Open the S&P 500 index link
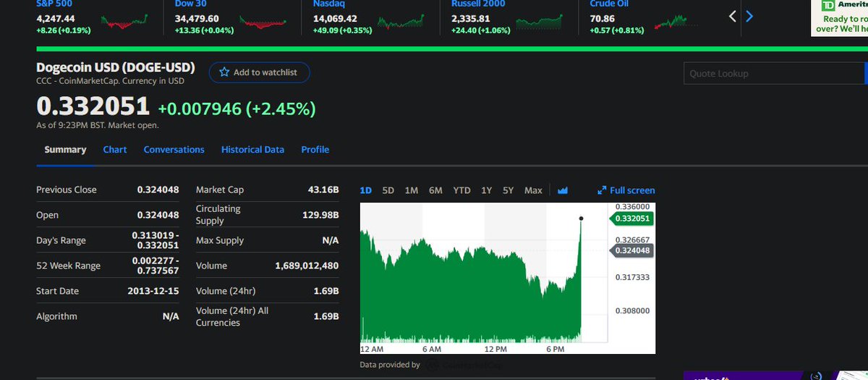The height and width of the screenshot is (380, 868). [54, 4]
